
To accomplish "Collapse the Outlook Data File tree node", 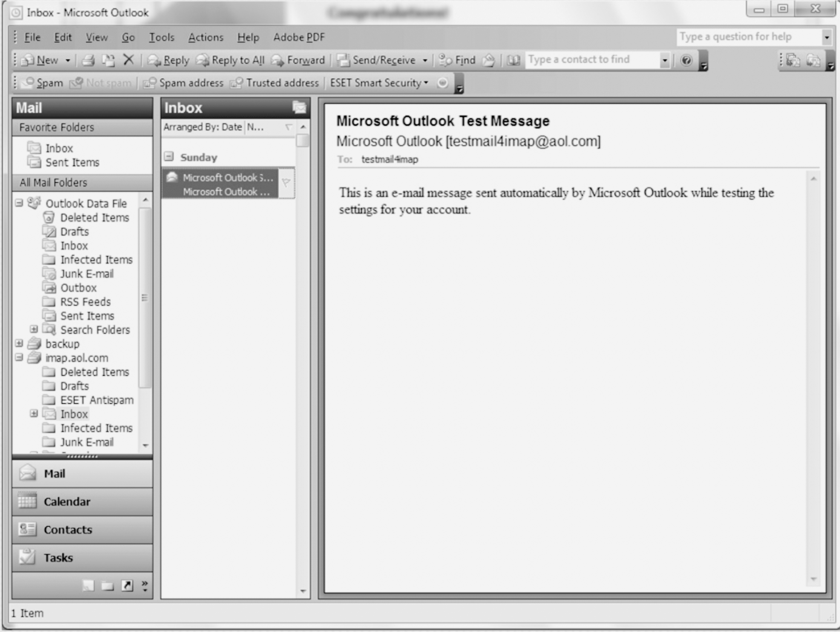I will [19, 203].
